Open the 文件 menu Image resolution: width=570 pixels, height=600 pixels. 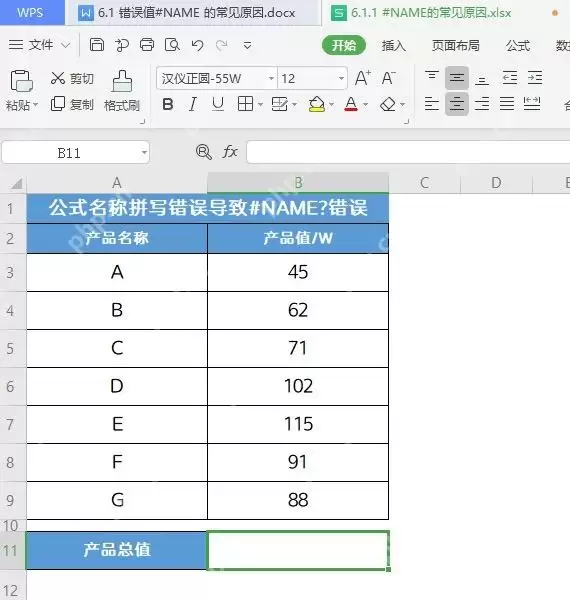coord(39,45)
